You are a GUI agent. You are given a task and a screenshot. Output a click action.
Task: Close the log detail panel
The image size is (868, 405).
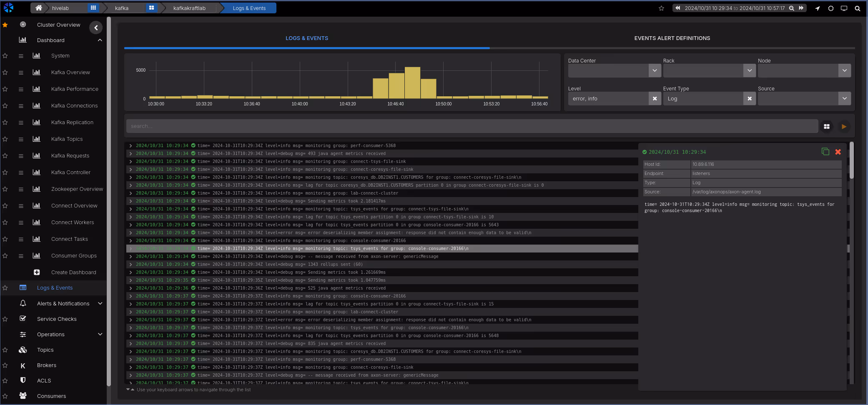838,152
